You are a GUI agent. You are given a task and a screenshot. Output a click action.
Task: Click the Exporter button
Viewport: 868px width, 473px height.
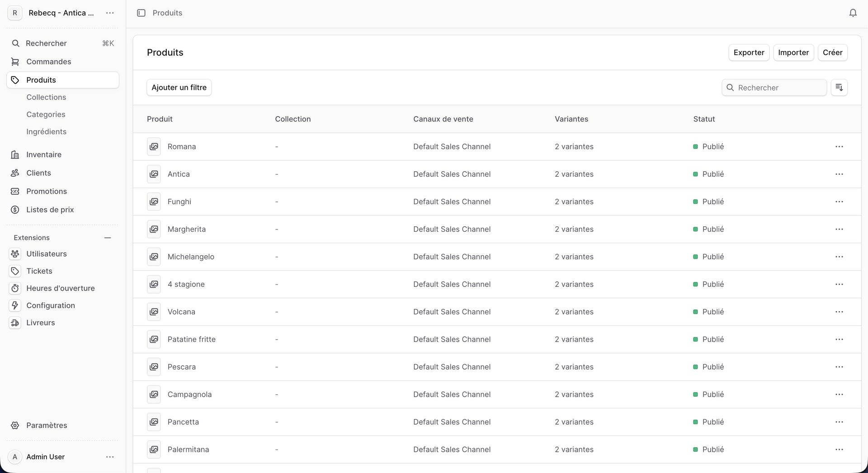(749, 52)
